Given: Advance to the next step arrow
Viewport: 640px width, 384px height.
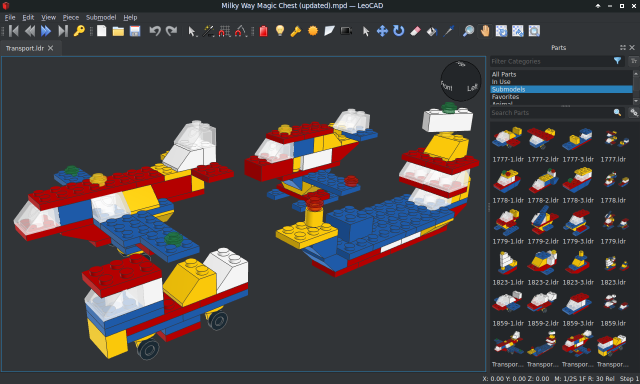Looking at the screenshot, I should 46,31.
